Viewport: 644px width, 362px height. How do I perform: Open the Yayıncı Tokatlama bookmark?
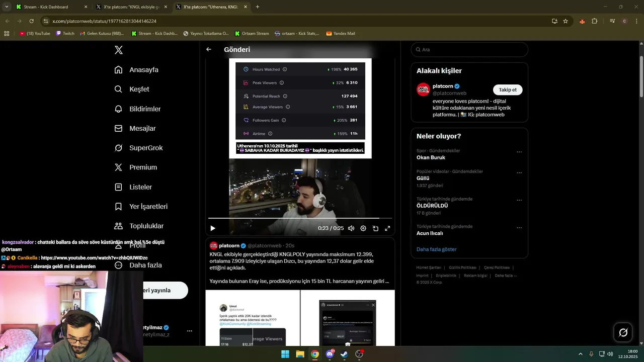206,34
